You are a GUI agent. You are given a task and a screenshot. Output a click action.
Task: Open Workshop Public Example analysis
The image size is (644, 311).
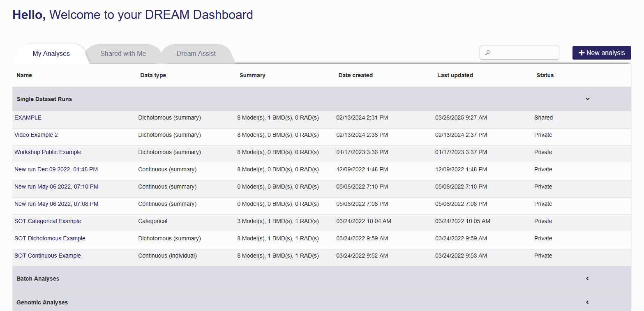pos(48,152)
